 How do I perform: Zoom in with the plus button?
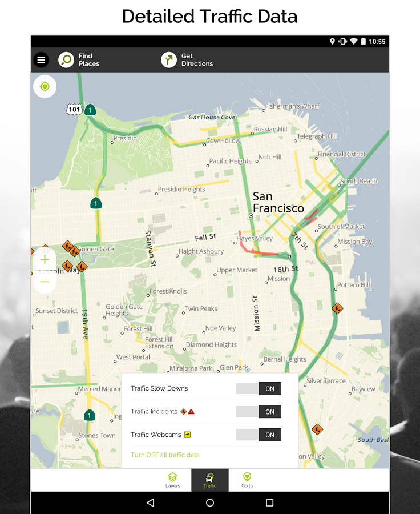pyautogui.click(x=45, y=260)
